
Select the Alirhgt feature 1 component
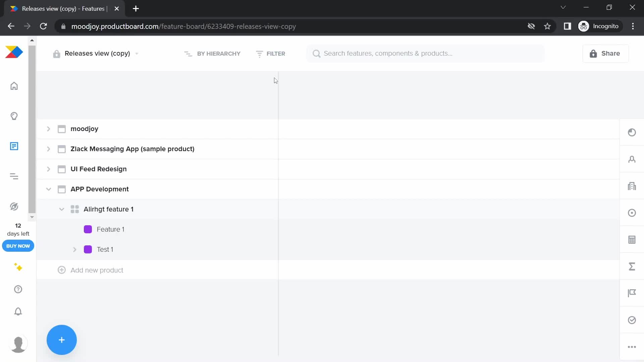tap(108, 209)
